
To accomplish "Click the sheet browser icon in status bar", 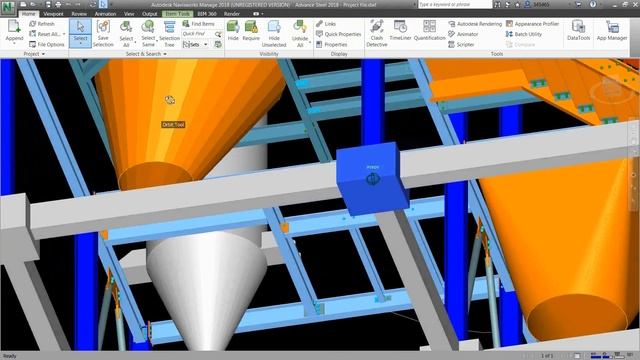I will click(x=577, y=356).
